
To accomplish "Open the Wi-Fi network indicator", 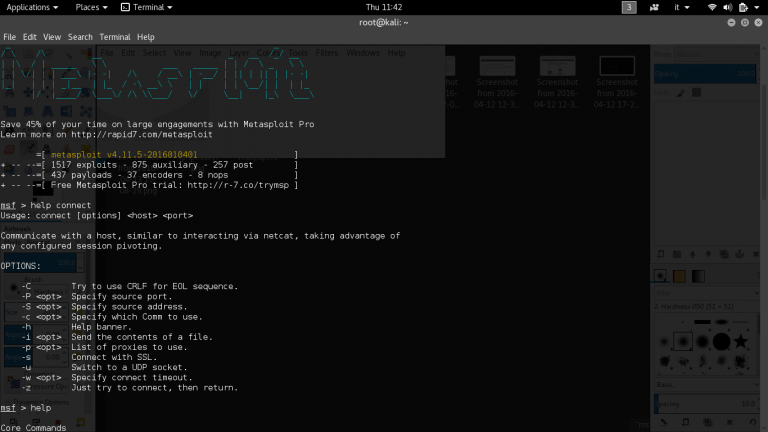I will coord(712,7).
